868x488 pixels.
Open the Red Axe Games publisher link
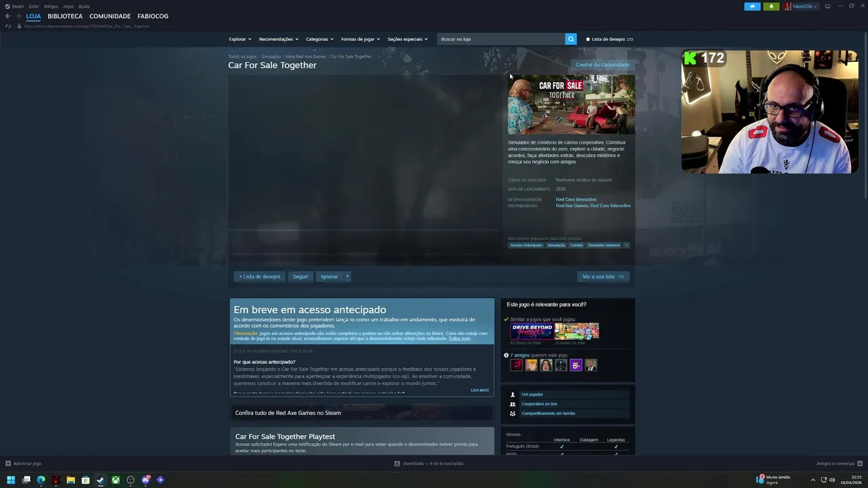click(572, 205)
